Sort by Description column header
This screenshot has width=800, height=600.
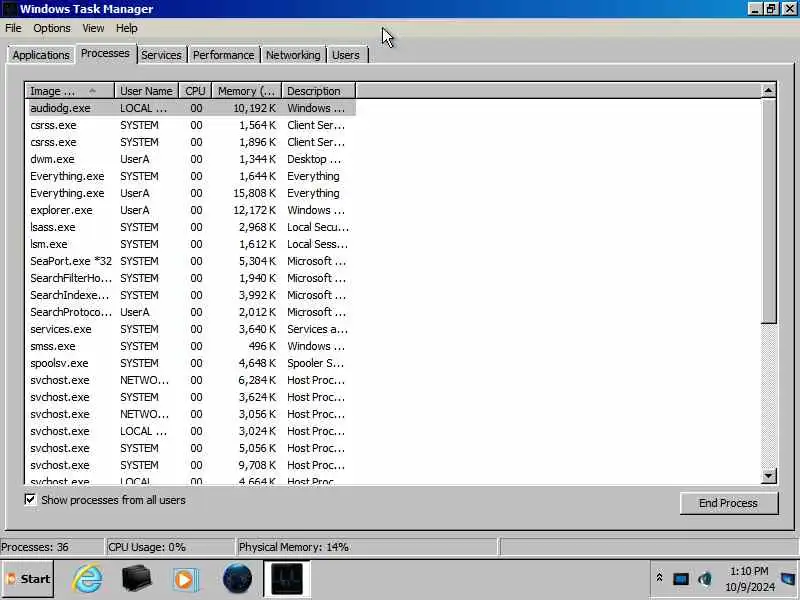coord(318,91)
